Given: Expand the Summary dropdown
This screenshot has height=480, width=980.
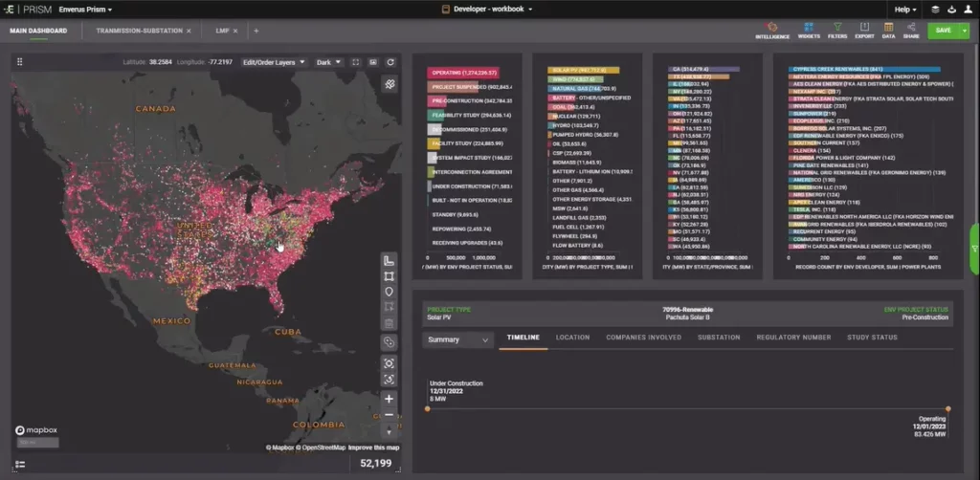Looking at the screenshot, I should pos(457,339).
